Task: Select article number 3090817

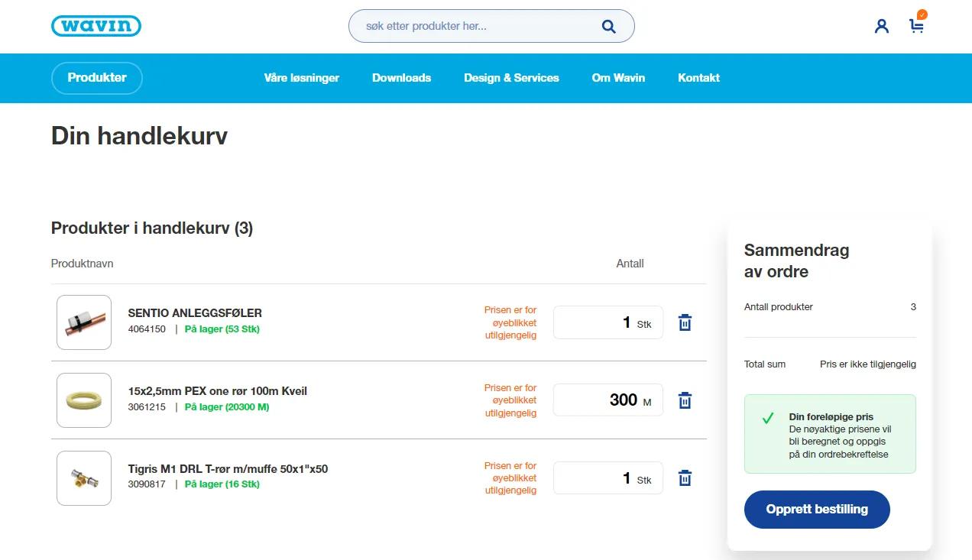Action: [147, 484]
